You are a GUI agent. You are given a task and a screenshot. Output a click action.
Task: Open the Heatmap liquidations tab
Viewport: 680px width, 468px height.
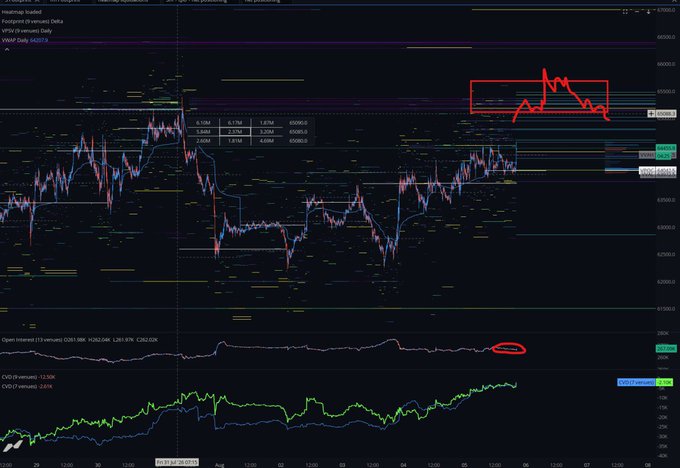tap(122, 1)
